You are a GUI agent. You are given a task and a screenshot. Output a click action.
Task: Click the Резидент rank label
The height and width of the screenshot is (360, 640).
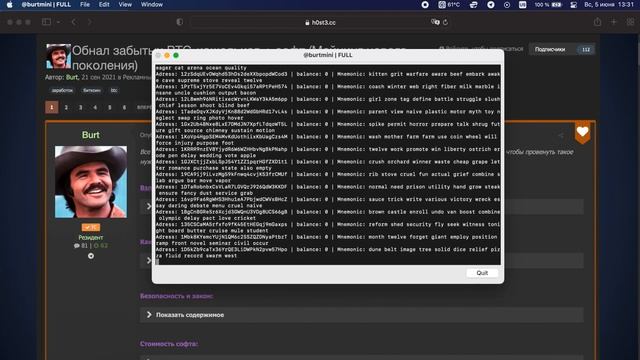coord(91,237)
